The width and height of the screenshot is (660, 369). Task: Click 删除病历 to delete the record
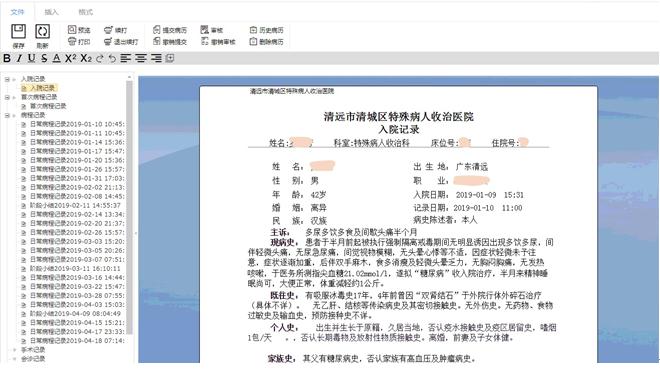coord(266,42)
